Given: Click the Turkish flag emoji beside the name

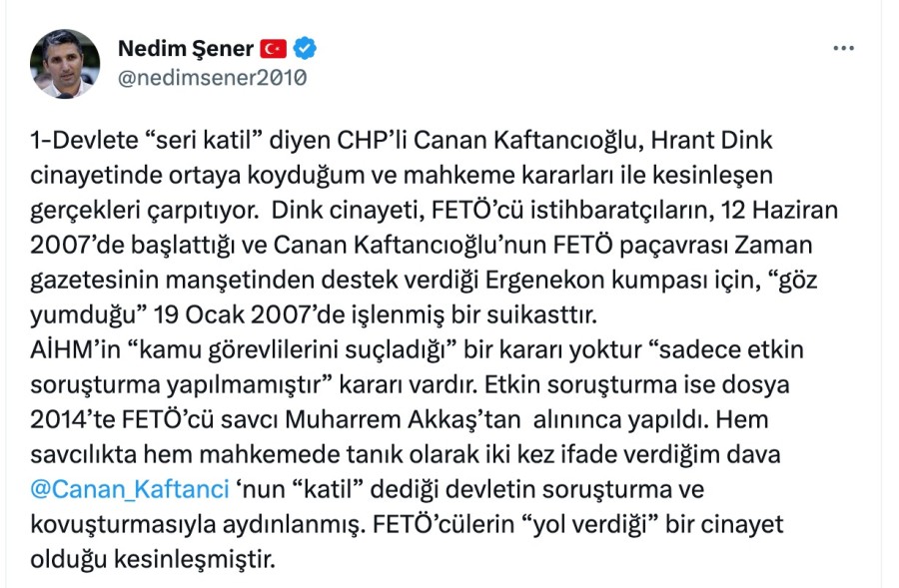Looking at the screenshot, I should [x=273, y=48].
